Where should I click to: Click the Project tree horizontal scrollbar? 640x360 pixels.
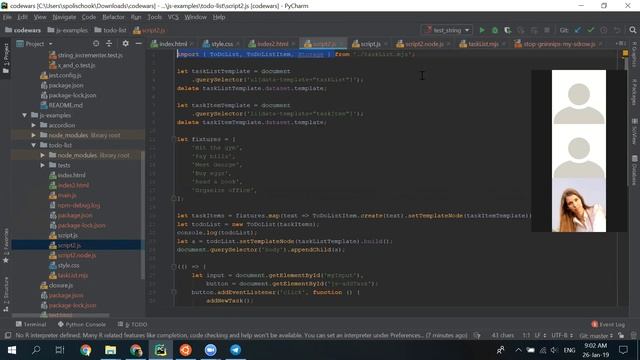coord(60,316)
